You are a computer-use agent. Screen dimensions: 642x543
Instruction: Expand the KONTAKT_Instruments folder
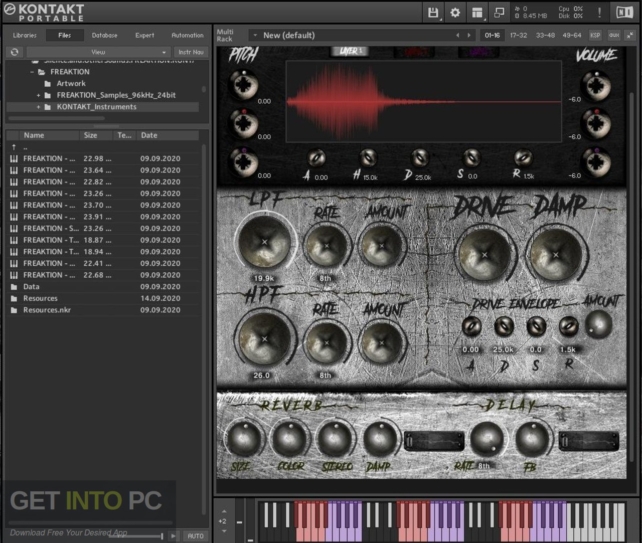38,107
